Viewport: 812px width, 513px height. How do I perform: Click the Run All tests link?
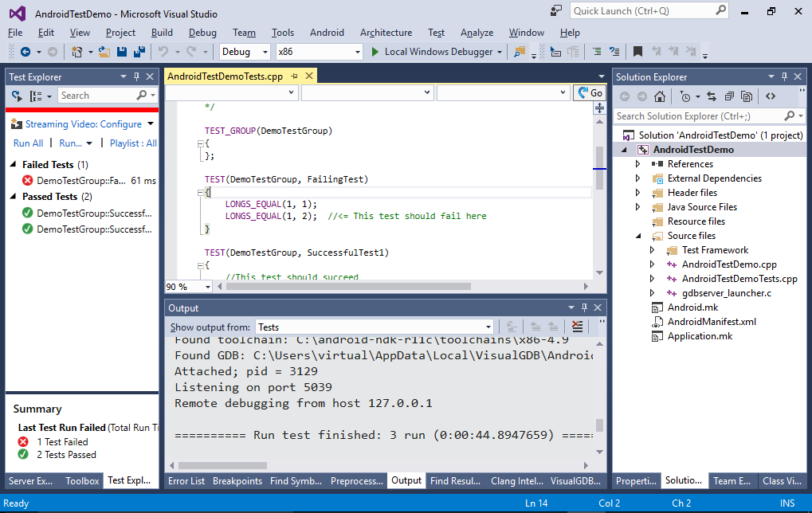(28, 143)
